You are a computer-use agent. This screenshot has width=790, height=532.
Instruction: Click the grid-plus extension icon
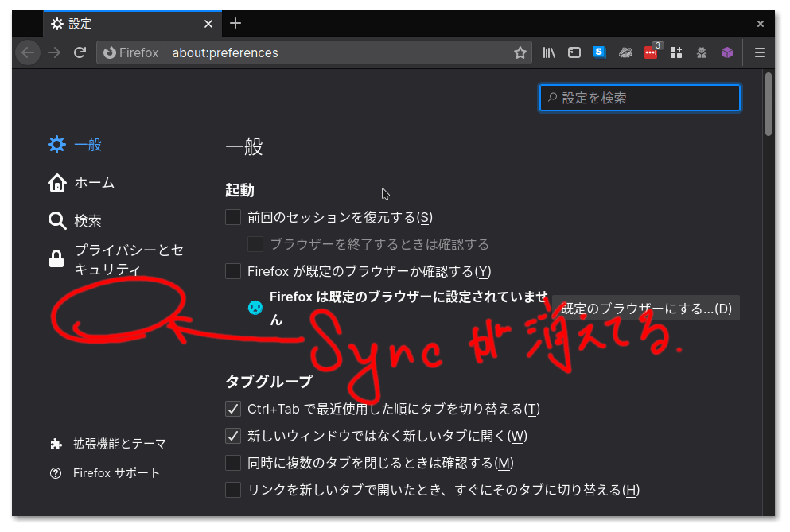click(x=676, y=52)
